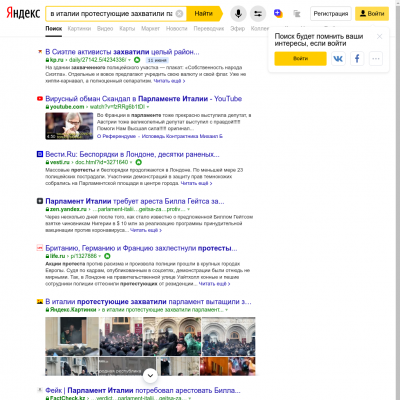
Task: Click the Yandex logo
Action: click(x=23, y=13)
